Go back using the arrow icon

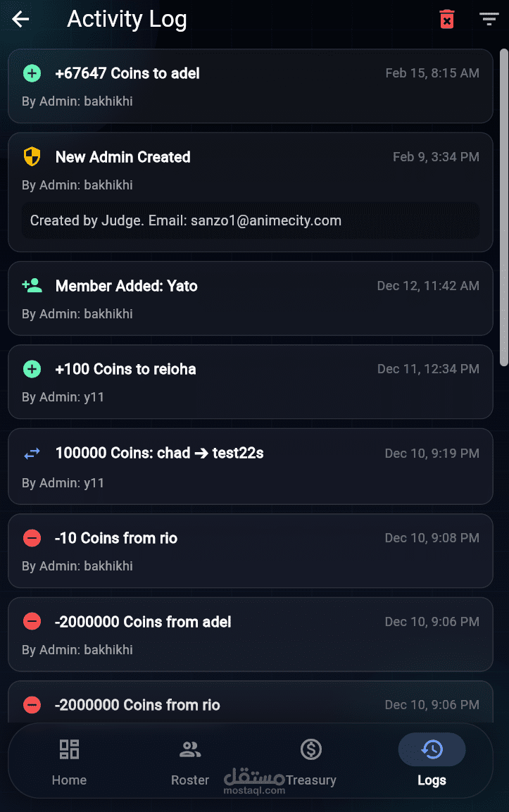[21, 19]
